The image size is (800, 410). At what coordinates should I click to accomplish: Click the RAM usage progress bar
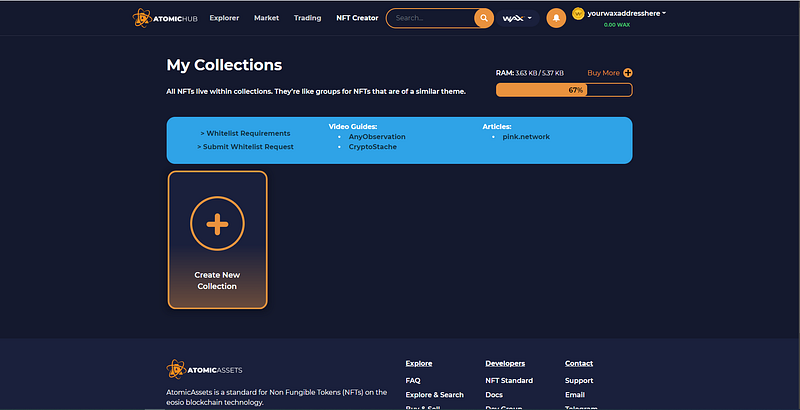coord(564,90)
